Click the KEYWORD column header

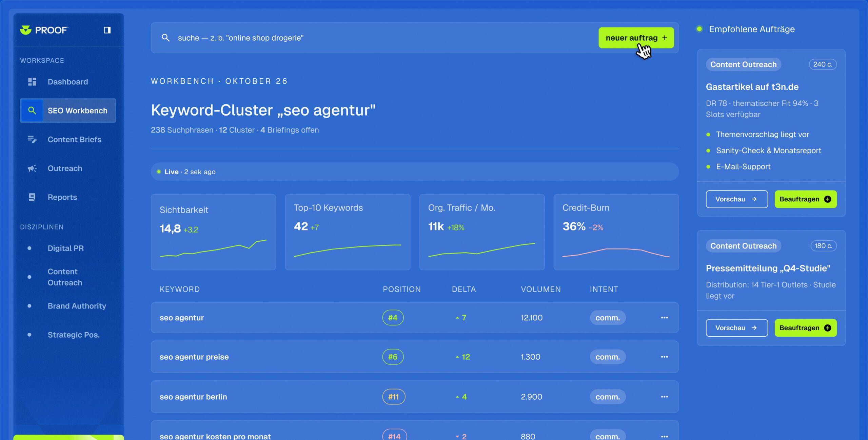[x=180, y=289]
